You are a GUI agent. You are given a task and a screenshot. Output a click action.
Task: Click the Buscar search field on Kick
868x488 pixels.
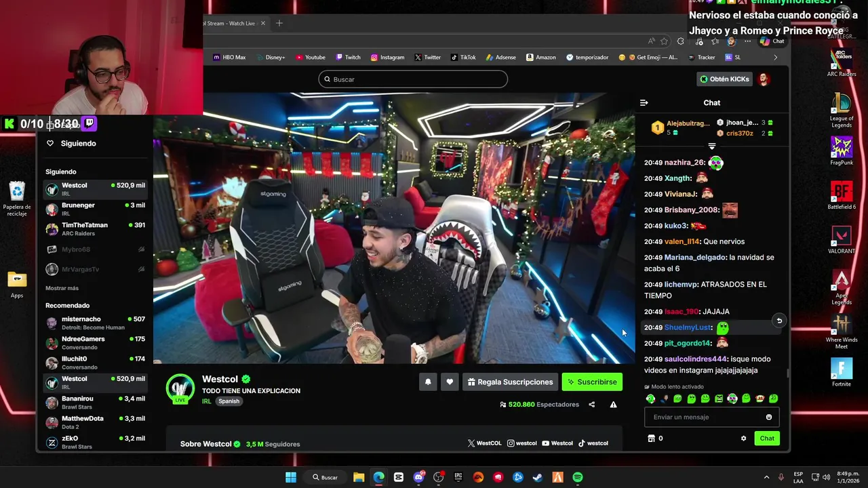click(413, 79)
